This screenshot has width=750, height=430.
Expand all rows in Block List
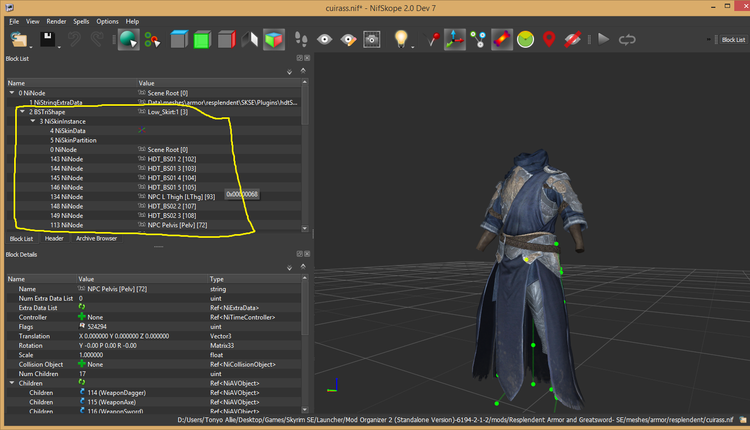(289, 72)
